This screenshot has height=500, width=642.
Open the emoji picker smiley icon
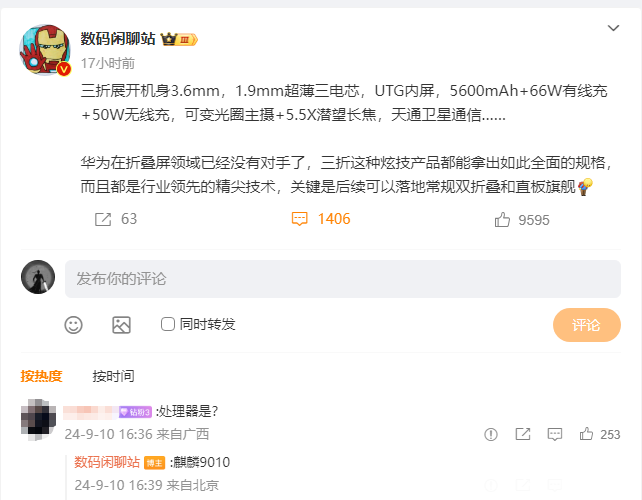point(74,325)
